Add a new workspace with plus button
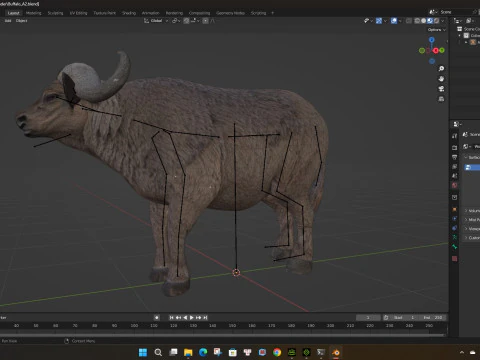Screen dimensions: 480x360 click(x=272, y=13)
